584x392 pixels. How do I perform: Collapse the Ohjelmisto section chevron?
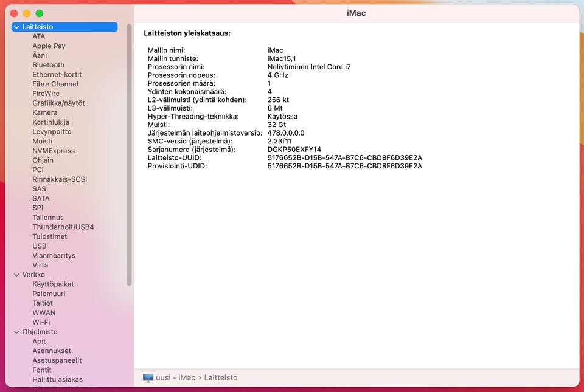(16, 332)
